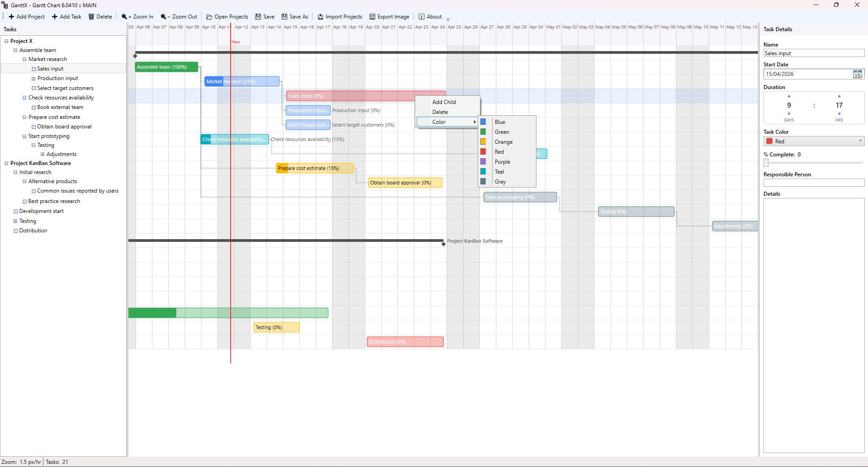
Task: Click the Zoom Out magnifier icon
Action: click(163, 17)
